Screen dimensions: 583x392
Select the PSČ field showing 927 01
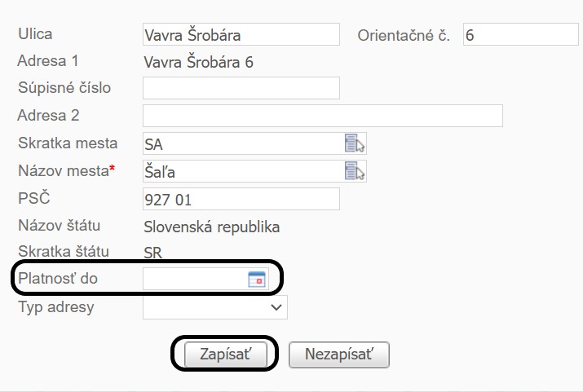(x=241, y=200)
